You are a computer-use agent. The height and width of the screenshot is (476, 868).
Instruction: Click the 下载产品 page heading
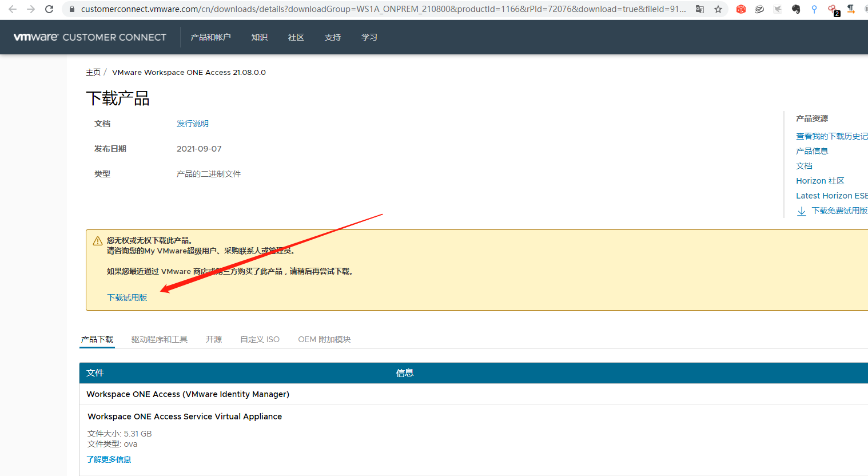coord(118,98)
